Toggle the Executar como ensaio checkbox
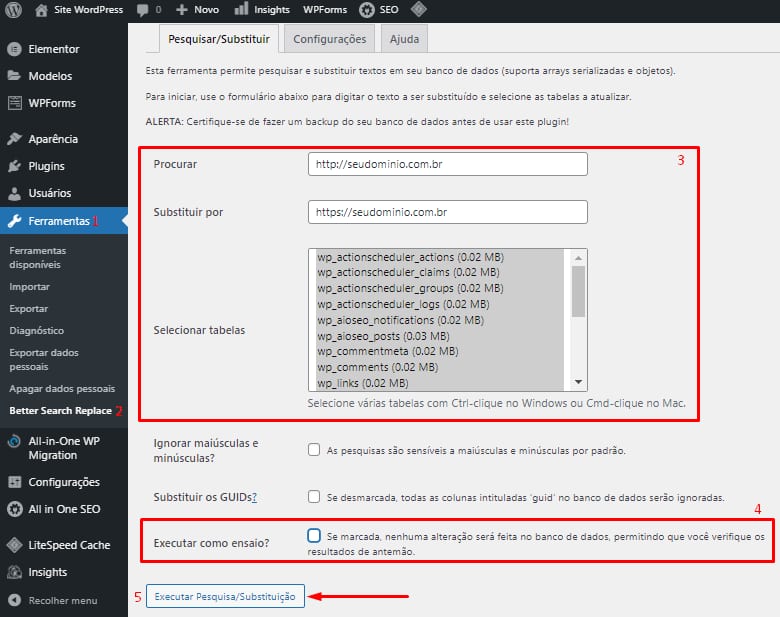This screenshot has height=617, width=780. [x=314, y=535]
